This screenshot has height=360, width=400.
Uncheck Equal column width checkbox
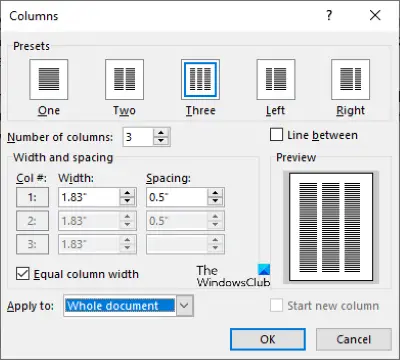click(23, 274)
